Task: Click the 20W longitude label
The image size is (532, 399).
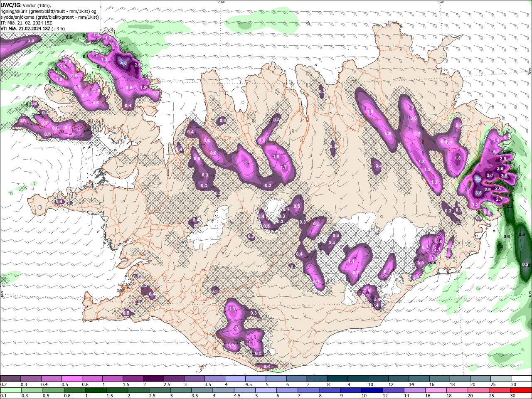Action: coord(221,2)
